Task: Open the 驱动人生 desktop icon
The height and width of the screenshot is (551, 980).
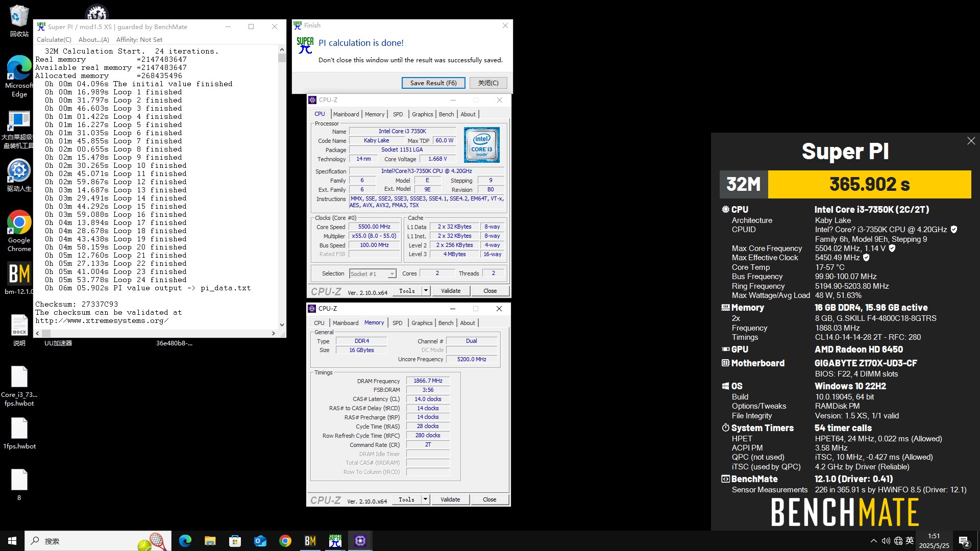Action: coord(19,175)
